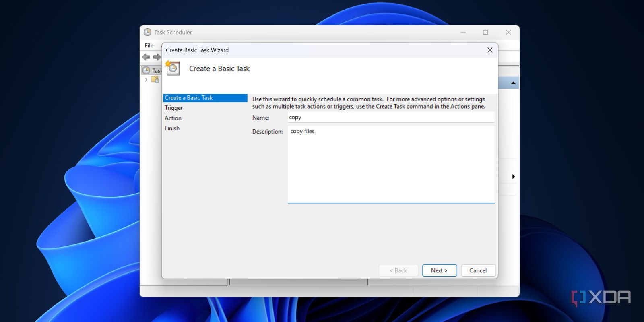Close the Create Basic Task Wizard dialog

tap(490, 50)
